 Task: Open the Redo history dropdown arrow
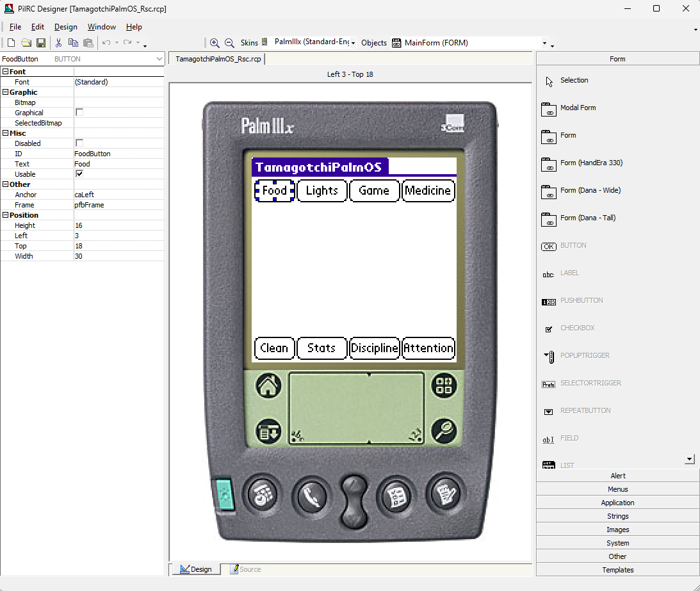pos(138,43)
